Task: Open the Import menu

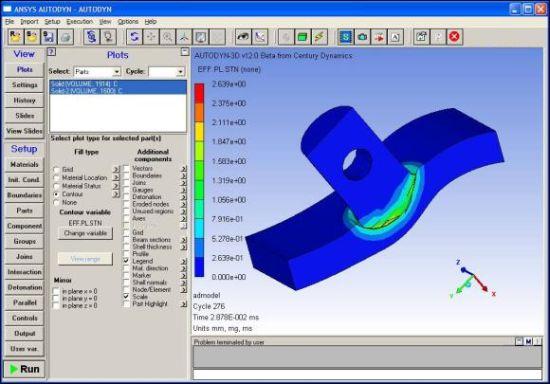Action: (29, 21)
